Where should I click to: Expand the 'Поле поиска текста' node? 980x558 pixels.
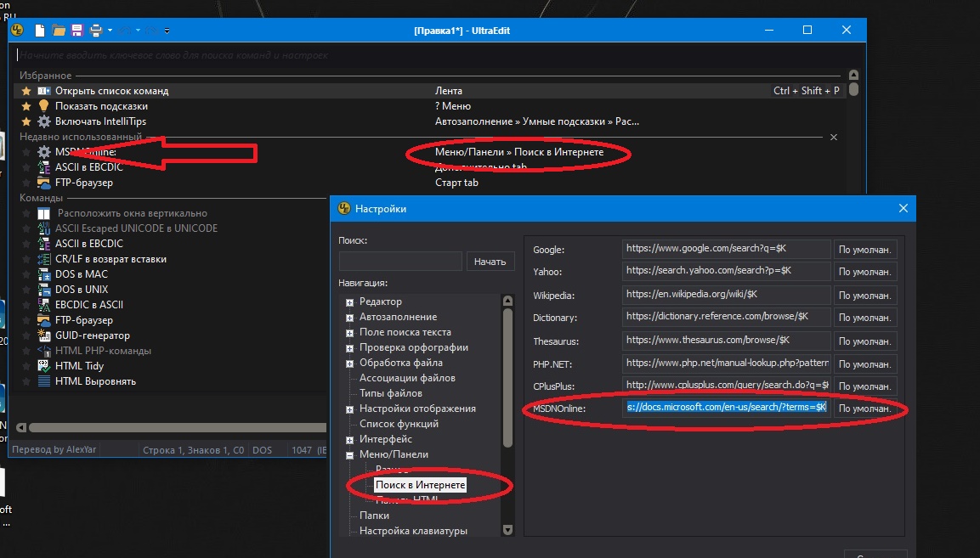point(349,332)
